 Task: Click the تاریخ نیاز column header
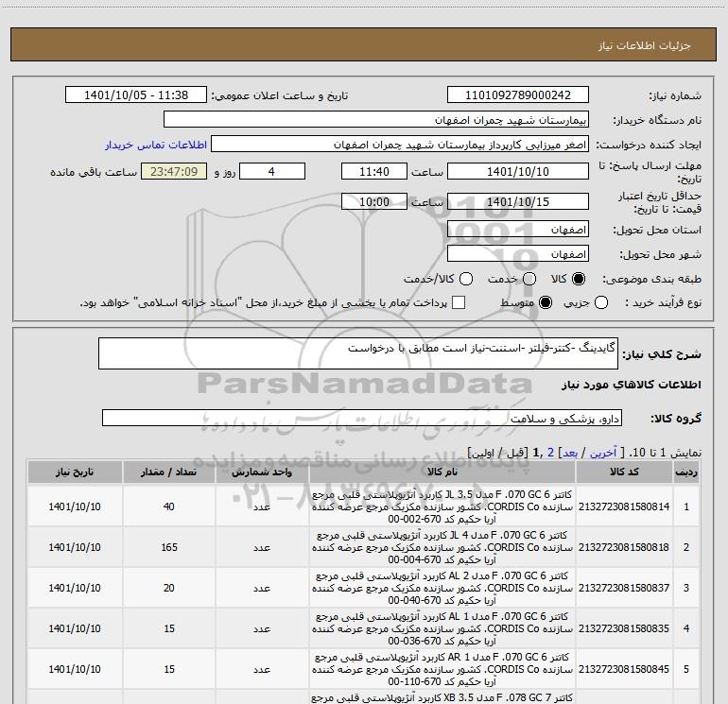point(75,472)
